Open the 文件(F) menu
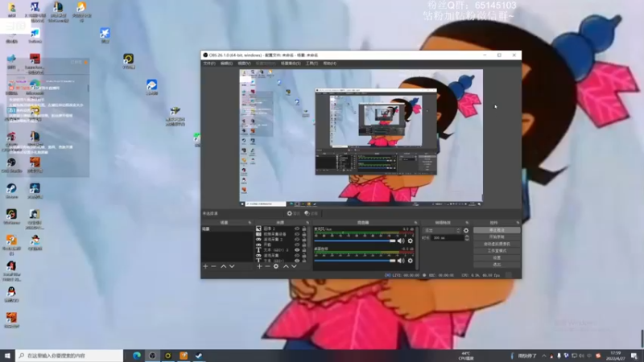Image resolution: width=644 pixels, height=362 pixels. pos(209,64)
